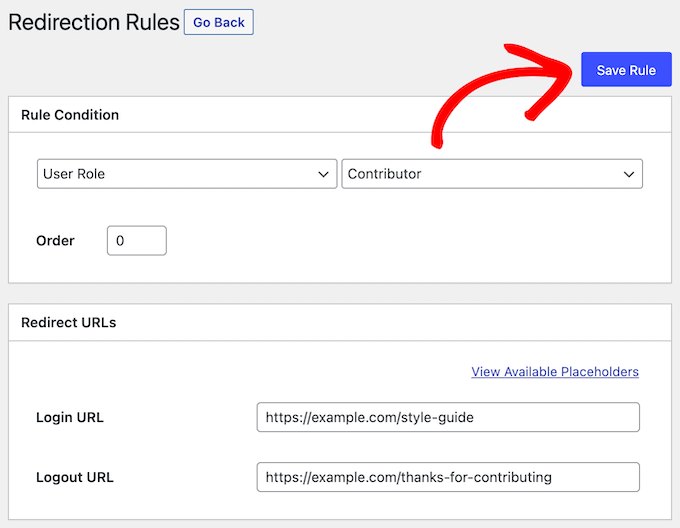
Task: Save the redirection rule
Action: pos(626,70)
